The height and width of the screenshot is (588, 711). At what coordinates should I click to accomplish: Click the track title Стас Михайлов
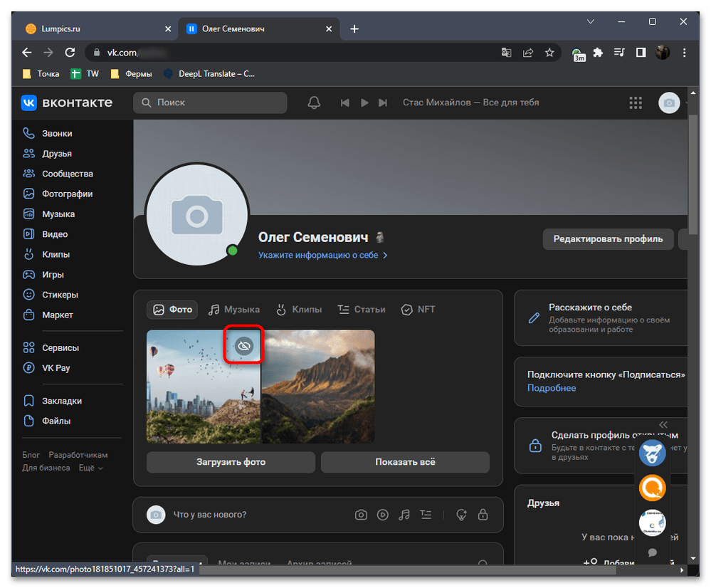pos(470,103)
